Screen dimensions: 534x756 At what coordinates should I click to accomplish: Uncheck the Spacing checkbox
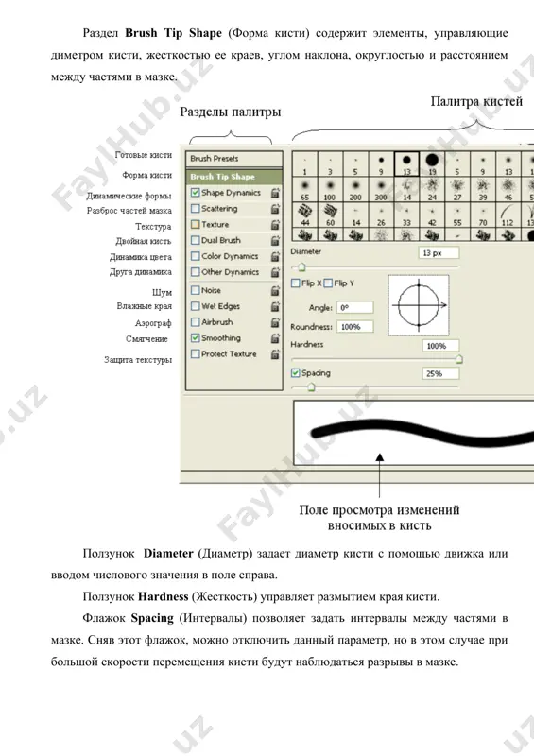[x=295, y=373]
